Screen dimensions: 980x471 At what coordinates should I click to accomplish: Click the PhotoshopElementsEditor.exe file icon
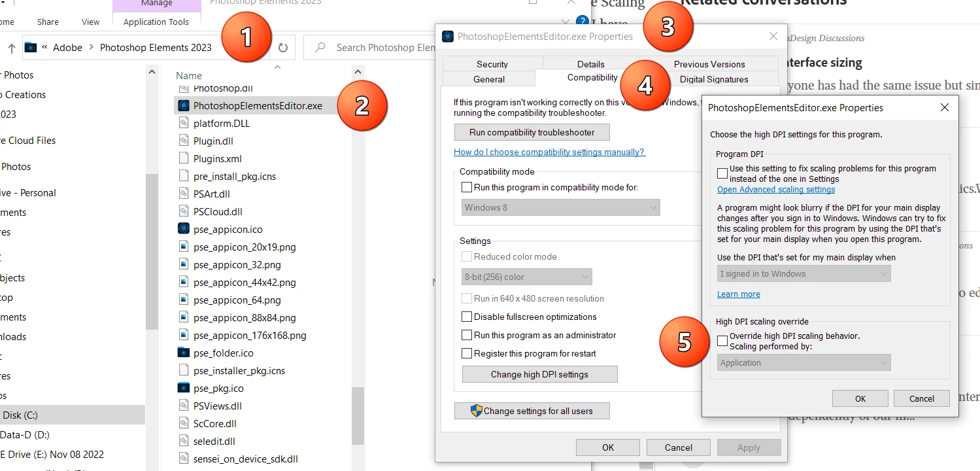pyautogui.click(x=184, y=105)
